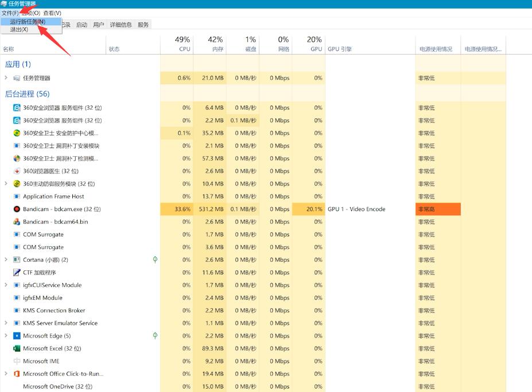Select Microsoft OneDrive (32 位) row

tap(253, 386)
